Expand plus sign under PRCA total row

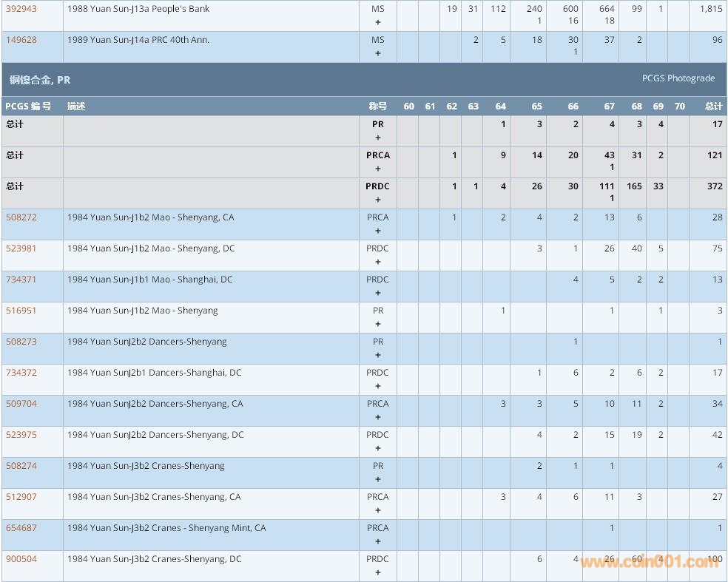pyautogui.click(x=378, y=169)
